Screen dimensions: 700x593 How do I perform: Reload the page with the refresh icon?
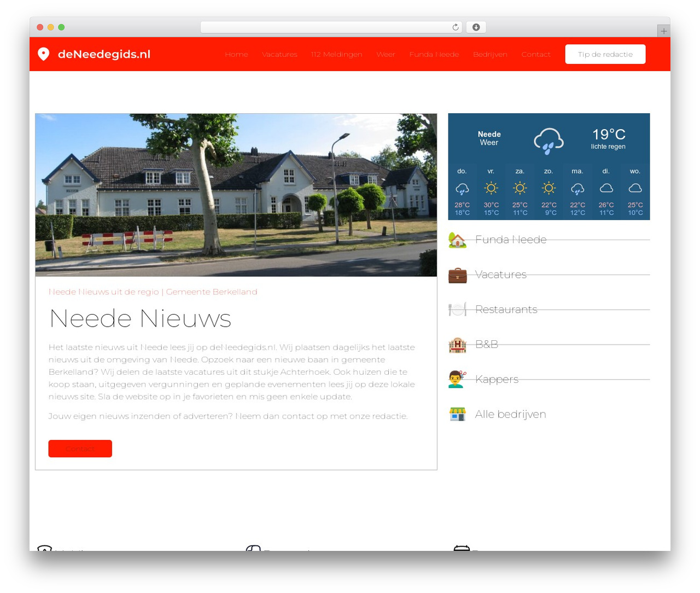(456, 27)
